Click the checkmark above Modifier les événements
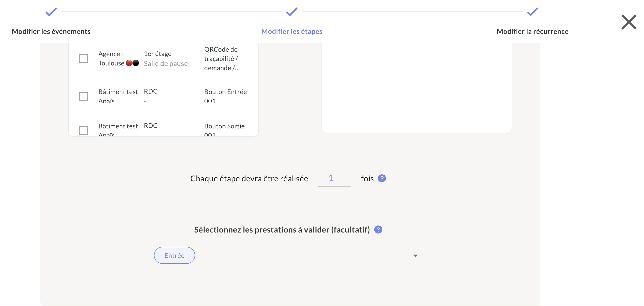Viewport: 644px width, 306px height. coord(51,12)
